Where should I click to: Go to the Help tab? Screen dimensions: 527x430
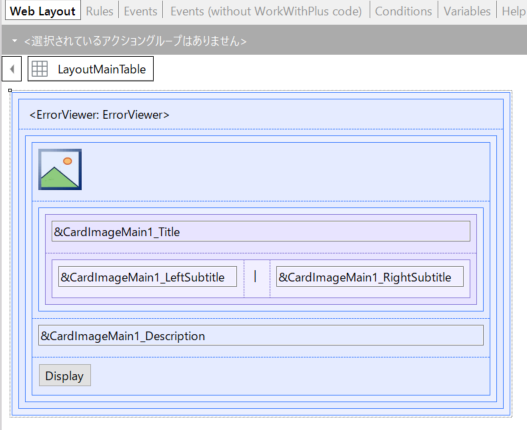pos(513,11)
